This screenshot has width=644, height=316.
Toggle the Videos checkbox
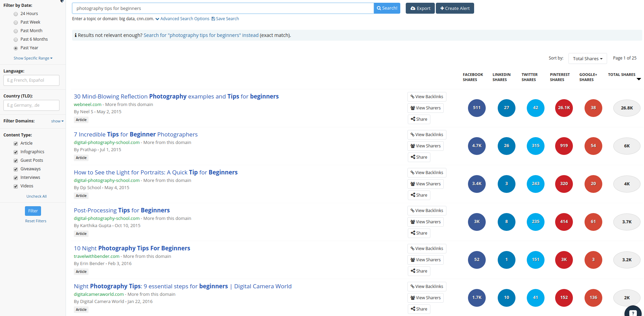click(16, 186)
